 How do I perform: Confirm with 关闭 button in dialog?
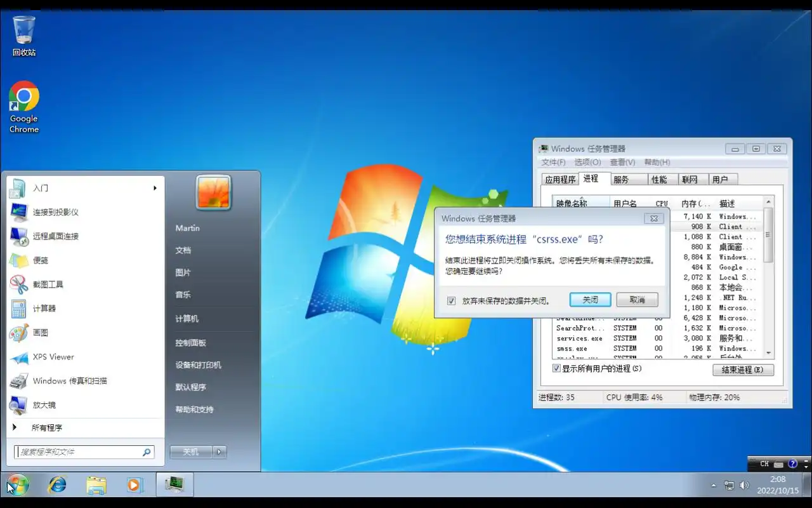pos(590,300)
